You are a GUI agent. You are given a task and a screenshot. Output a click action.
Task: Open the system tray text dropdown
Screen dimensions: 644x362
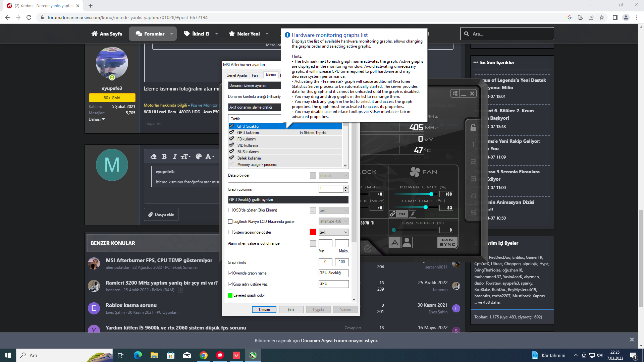pyautogui.click(x=333, y=232)
